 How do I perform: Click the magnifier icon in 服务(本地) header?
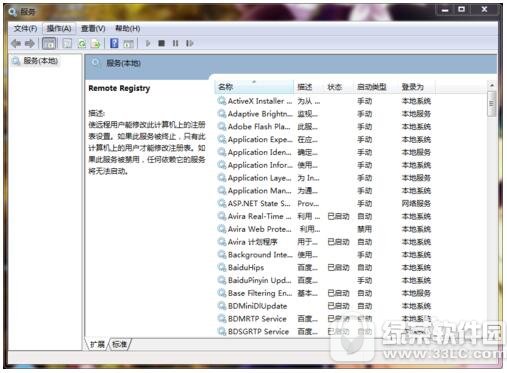coord(96,63)
